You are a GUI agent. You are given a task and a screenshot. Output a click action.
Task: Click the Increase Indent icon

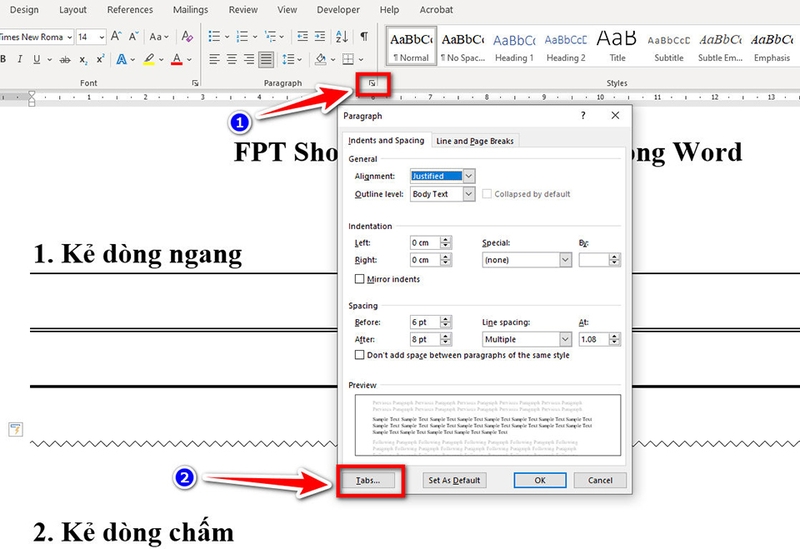click(x=320, y=36)
